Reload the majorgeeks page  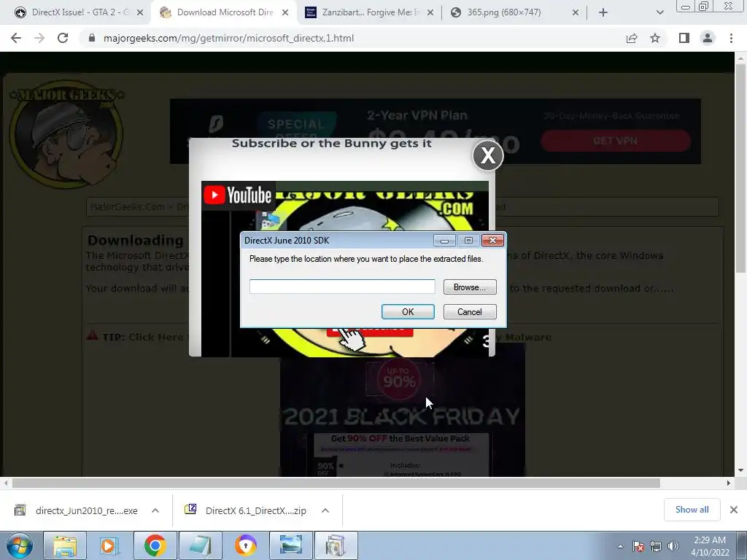63,38
